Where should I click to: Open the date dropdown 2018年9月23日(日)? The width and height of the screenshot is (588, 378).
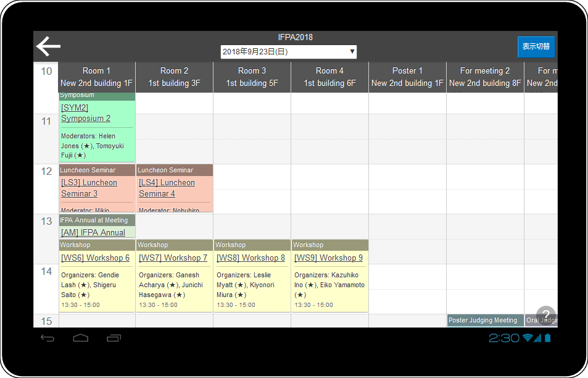288,52
